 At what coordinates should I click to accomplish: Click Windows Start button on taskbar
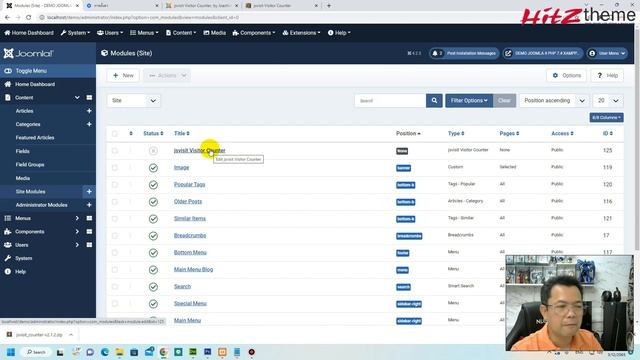(11, 352)
